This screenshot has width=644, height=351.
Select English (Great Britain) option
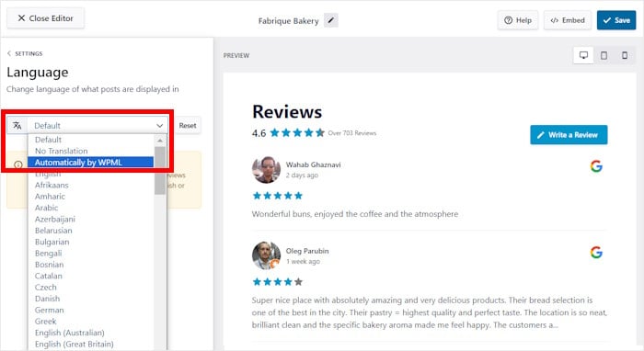pyautogui.click(x=91, y=344)
